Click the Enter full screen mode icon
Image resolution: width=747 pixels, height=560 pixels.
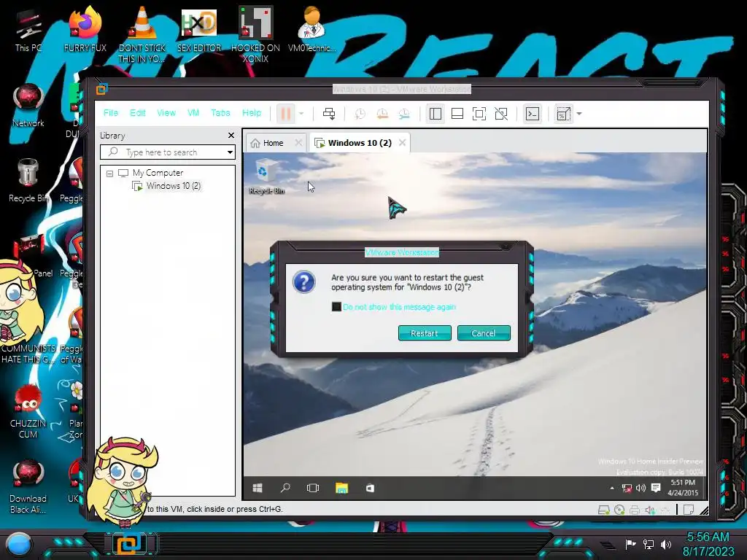coord(479,114)
